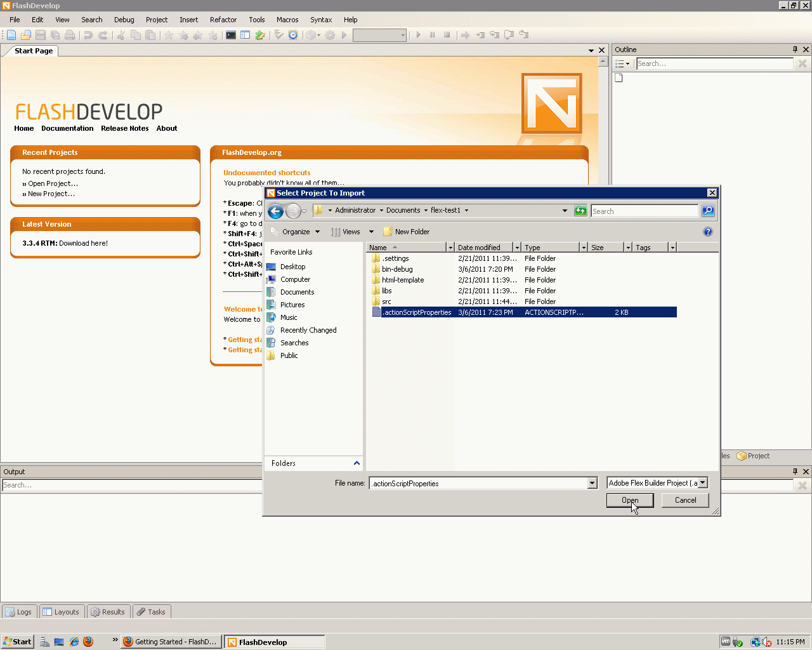The height and width of the screenshot is (650, 812).
Task: Click the clock icon in main toolbar
Action: pos(293,35)
